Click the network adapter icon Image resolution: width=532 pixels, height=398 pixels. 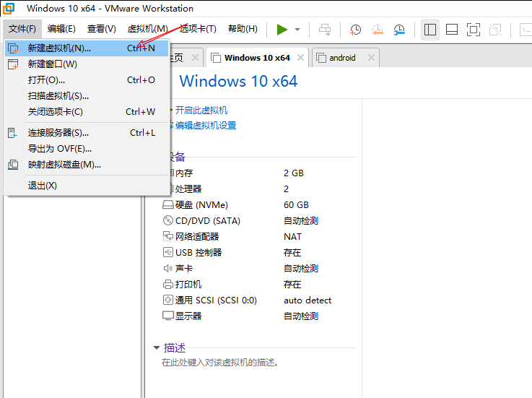coord(168,236)
